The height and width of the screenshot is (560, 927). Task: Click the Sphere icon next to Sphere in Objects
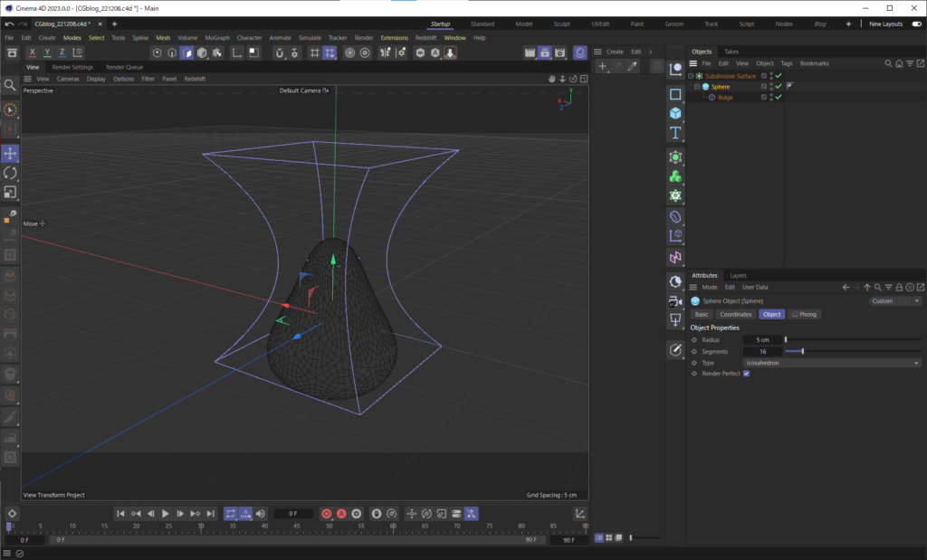706,86
